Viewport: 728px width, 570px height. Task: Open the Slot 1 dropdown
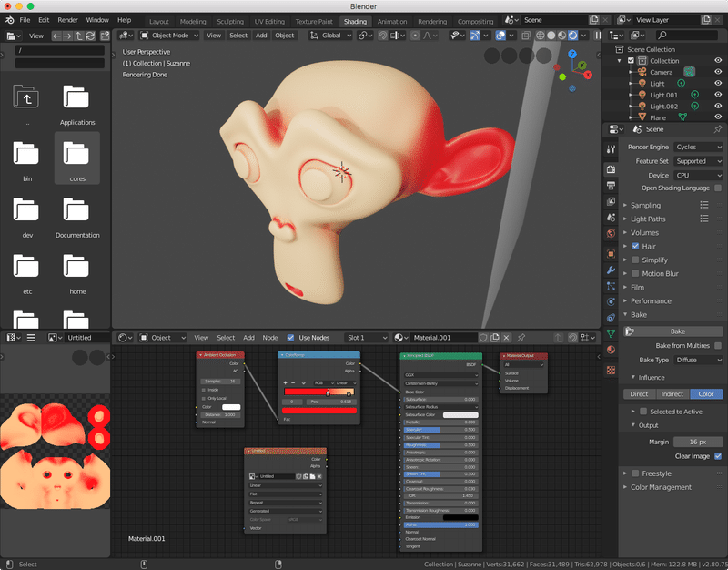(366, 338)
